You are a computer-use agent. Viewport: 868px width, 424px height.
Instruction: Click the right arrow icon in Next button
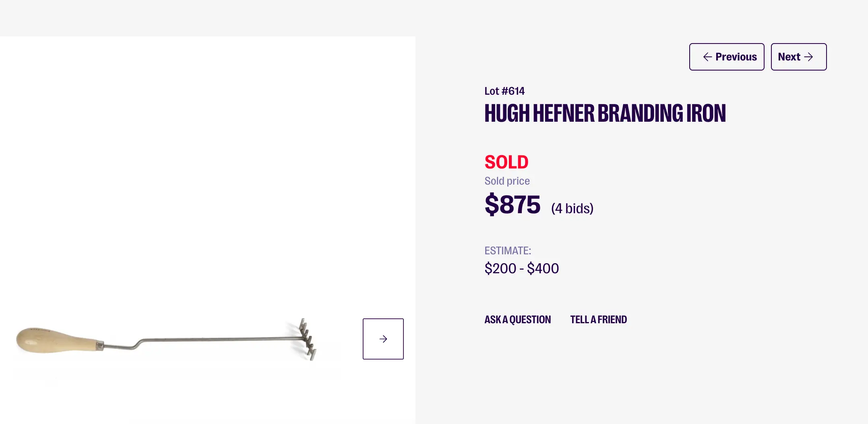pos(808,57)
